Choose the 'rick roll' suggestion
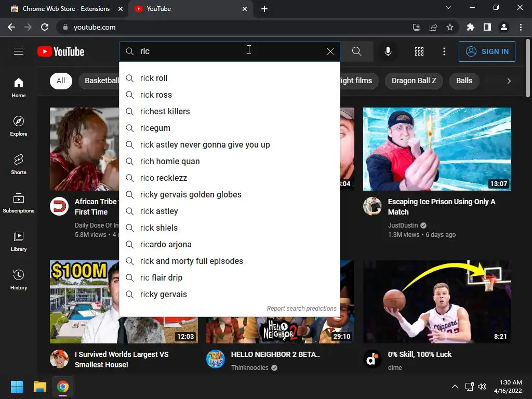532x399 pixels. (229, 78)
